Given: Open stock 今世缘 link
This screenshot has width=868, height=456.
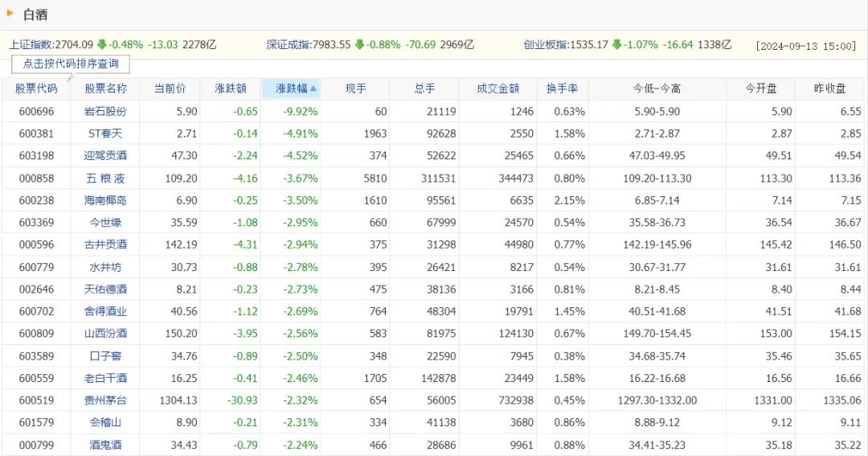Looking at the screenshot, I should click(105, 223).
